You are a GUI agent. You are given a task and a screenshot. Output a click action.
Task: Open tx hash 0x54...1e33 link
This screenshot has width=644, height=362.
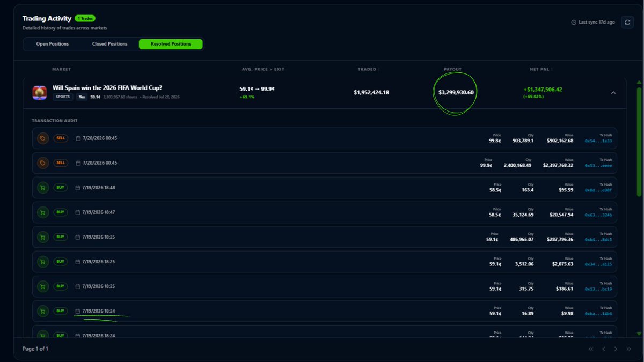pos(598,141)
